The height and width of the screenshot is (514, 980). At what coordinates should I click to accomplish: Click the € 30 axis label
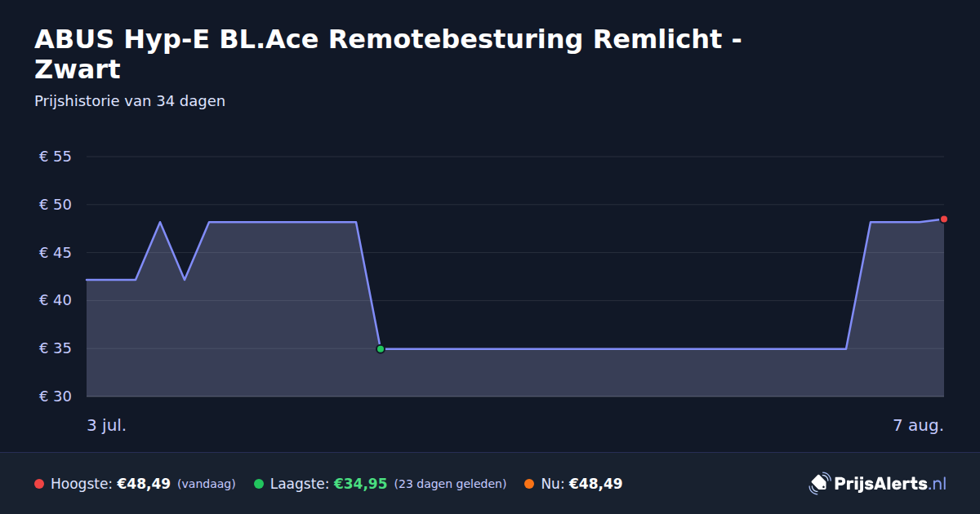(x=56, y=397)
